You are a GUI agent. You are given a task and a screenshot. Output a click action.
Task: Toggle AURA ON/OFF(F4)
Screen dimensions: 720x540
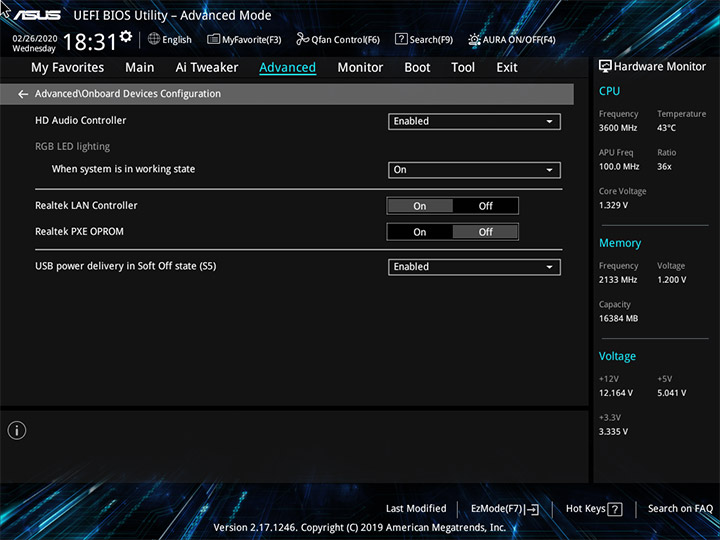[512, 39]
